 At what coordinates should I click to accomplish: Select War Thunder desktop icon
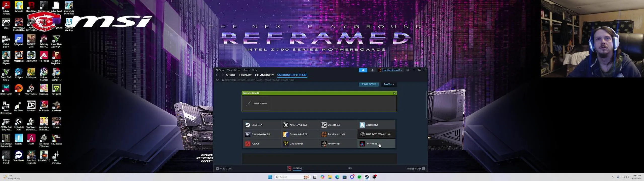pos(31,90)
